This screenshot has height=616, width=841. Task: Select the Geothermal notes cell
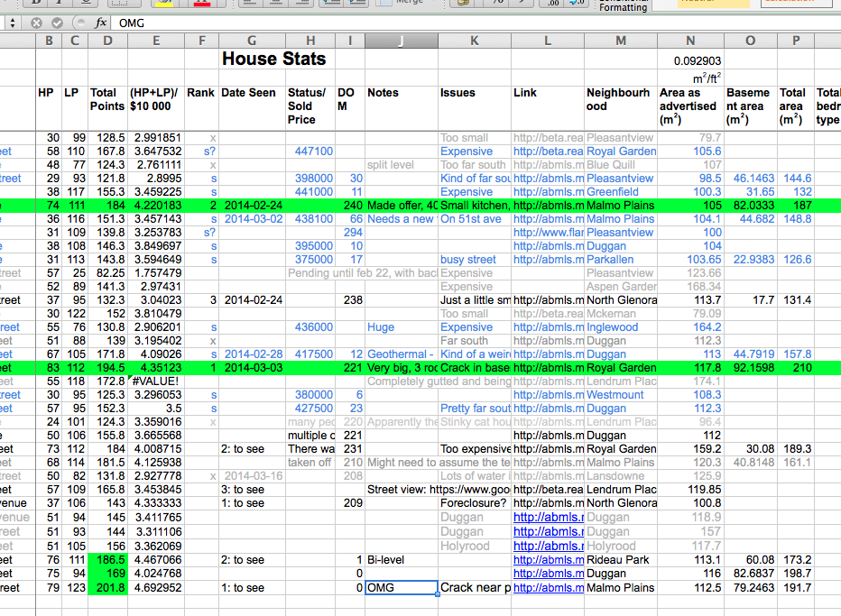[402, 354]
